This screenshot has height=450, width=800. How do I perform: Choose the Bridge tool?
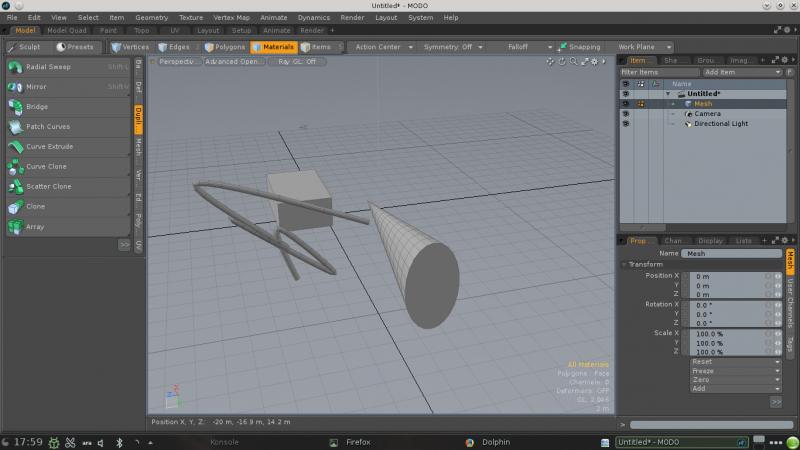(68, 107)
